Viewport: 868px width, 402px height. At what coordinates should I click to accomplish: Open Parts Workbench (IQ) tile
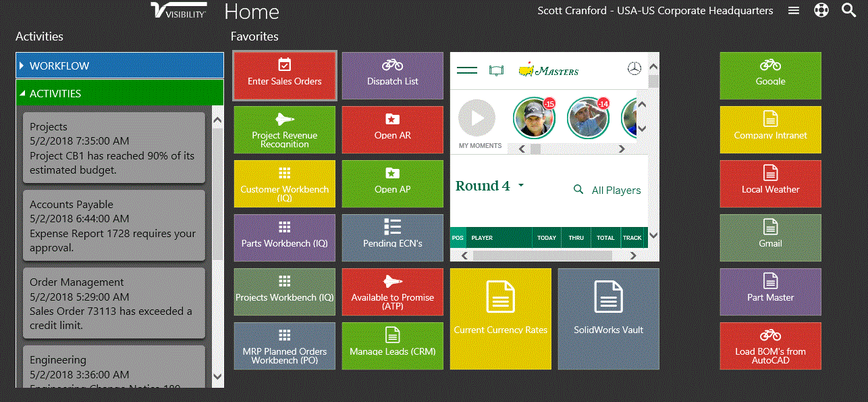(285, 238)
